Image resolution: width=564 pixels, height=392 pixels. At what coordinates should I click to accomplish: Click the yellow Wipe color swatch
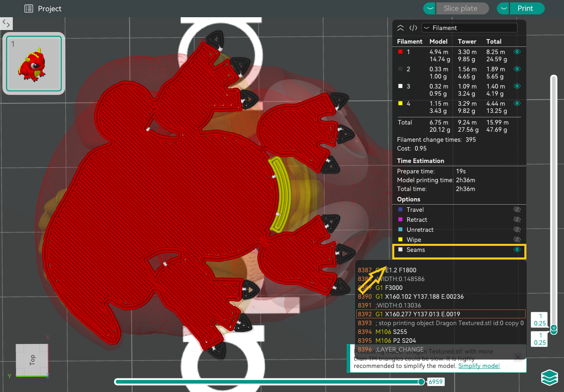point(400,239)
